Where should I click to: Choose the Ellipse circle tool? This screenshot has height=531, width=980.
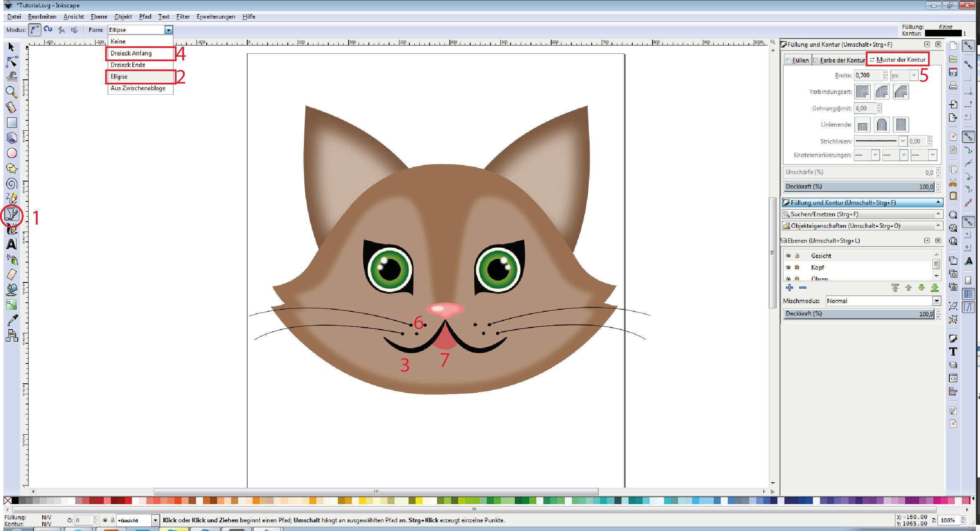tap(12, 153)
